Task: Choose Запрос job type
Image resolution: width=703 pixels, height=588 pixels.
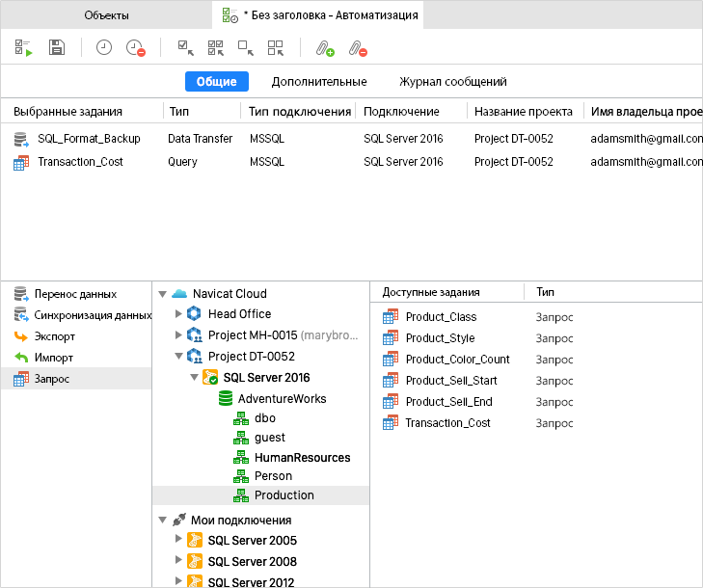Action: (76, 379)
